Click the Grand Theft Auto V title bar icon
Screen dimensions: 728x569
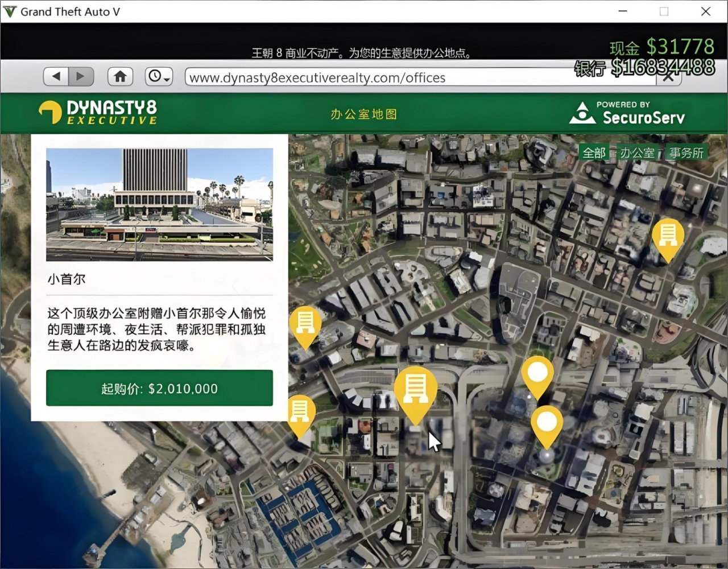coord(10,11)
